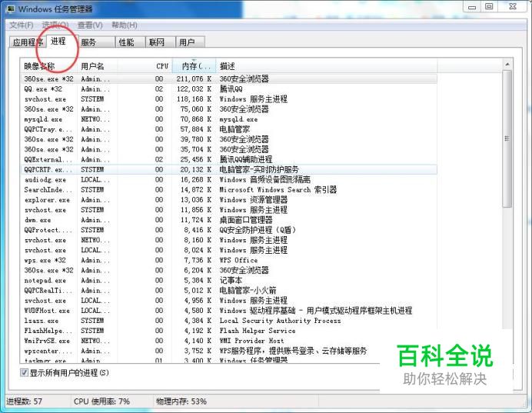Click the 腾讯QQ辅助进程 description
532x413 pixels.
coord(246,159)
